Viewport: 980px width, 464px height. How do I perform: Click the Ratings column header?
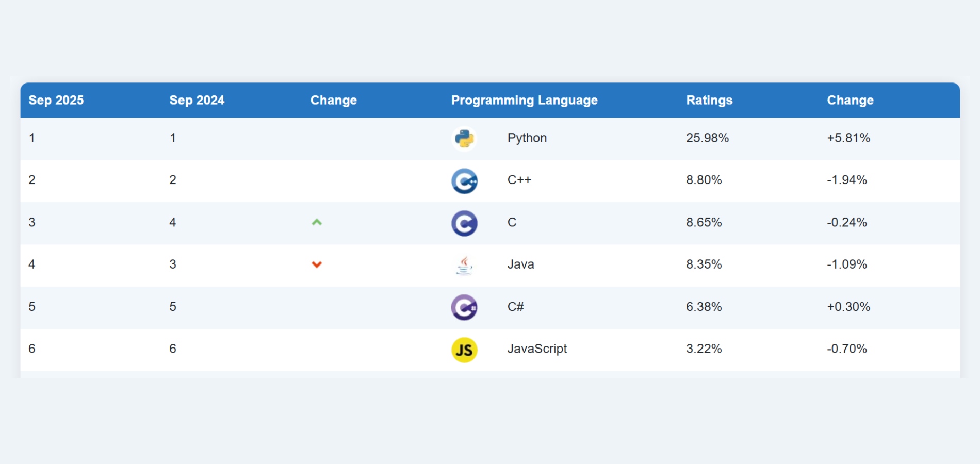click(x=709, y=100)
